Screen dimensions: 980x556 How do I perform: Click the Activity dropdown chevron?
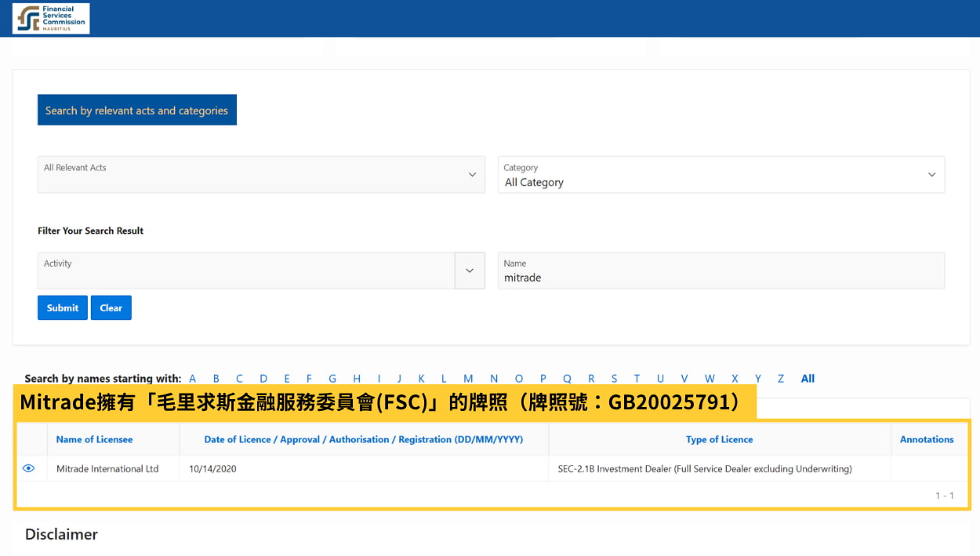[470, 270]
